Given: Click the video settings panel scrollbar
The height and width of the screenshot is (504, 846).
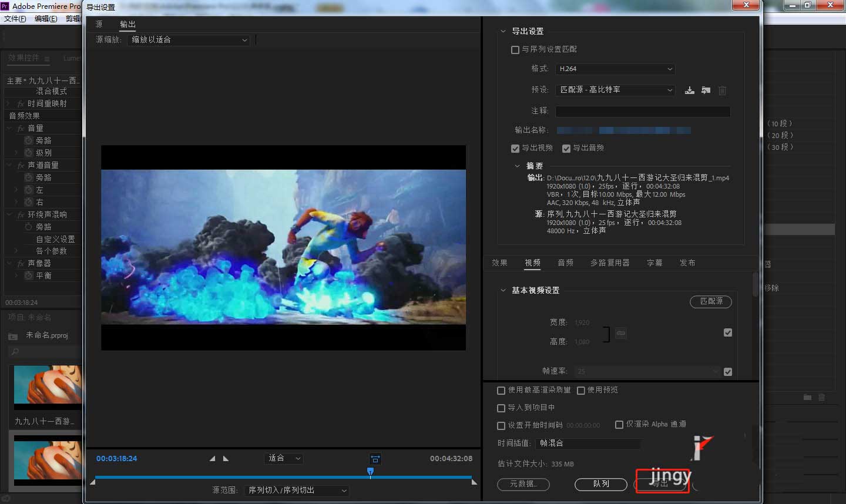Looking at the screenshot, I should tap(756, 285).
